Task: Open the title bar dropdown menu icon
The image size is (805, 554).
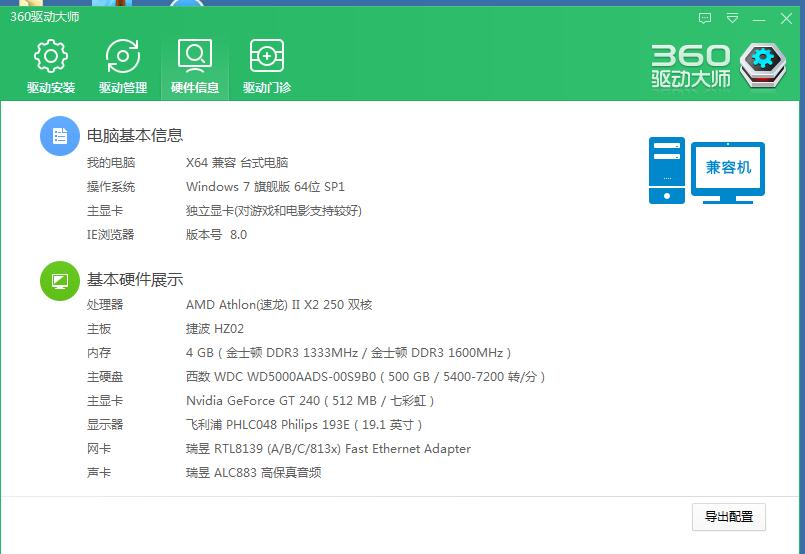Action: tap(732, 18)
